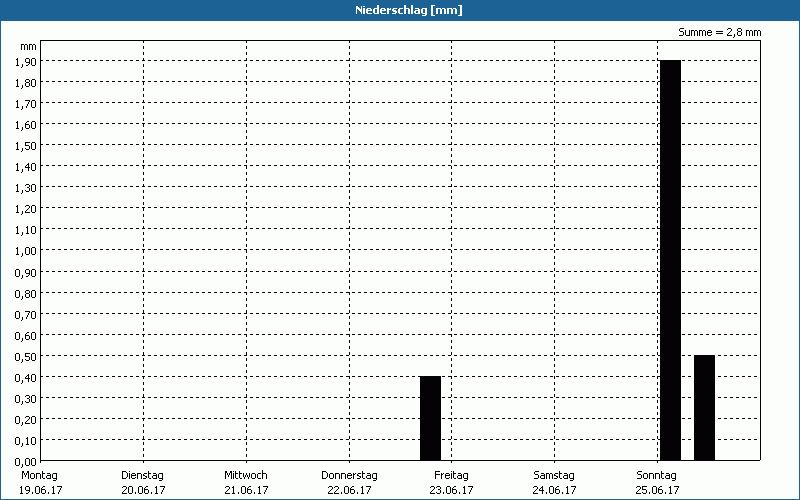
Task: Click the Dienstag axis label
Action: click(142, 475)
